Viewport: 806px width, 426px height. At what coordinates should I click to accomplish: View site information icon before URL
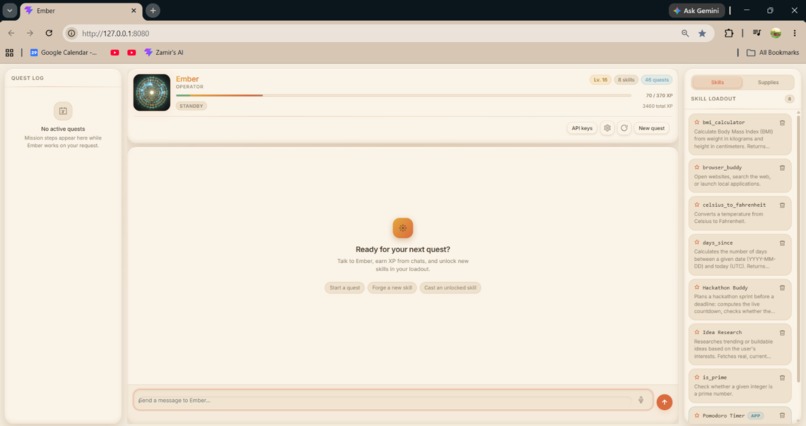click(71, 33)
